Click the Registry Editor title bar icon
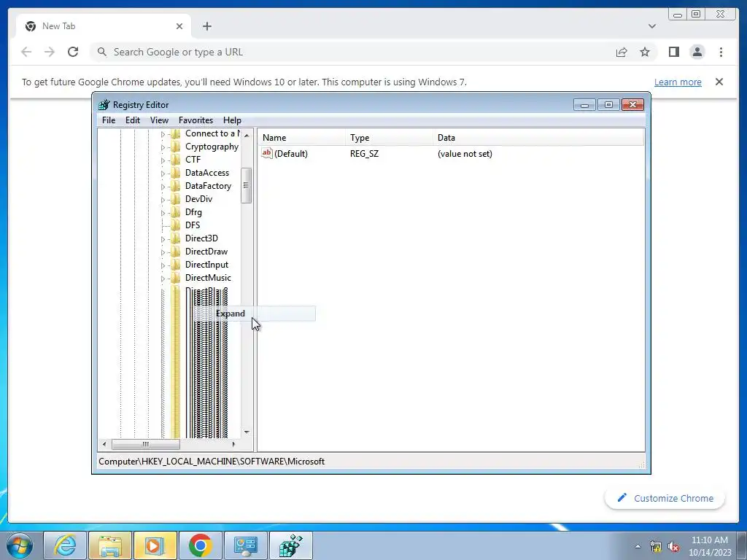The width and height of the screenshot is (747, 560). coord(104,105)
